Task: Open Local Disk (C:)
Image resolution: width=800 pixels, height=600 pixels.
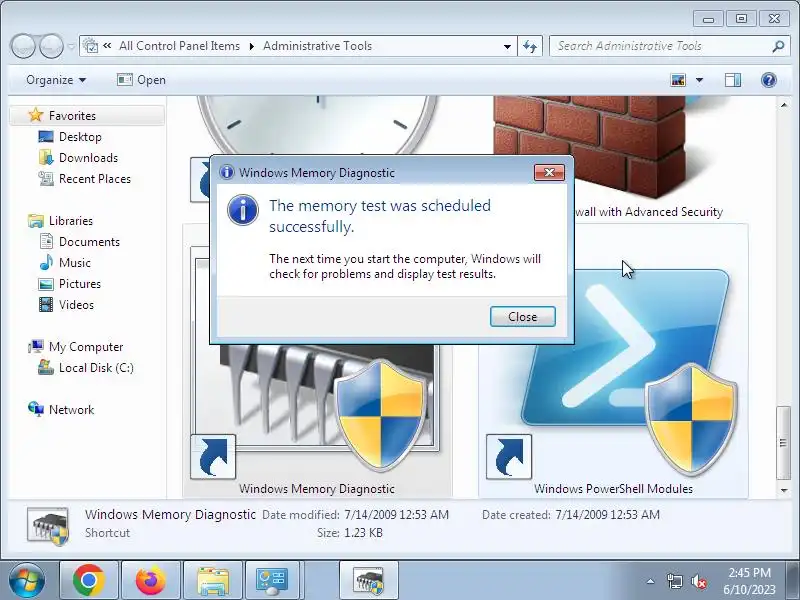Action: [96, 367]
